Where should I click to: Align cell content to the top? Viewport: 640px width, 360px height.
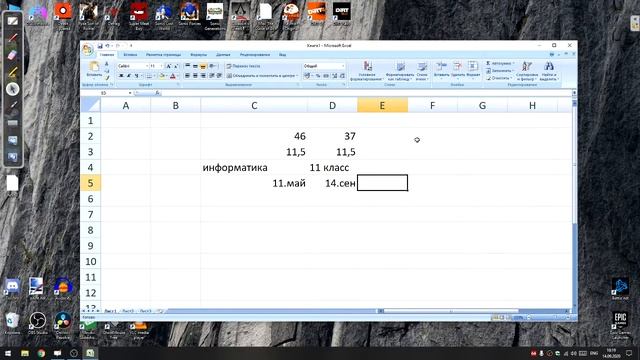(187, 66)
